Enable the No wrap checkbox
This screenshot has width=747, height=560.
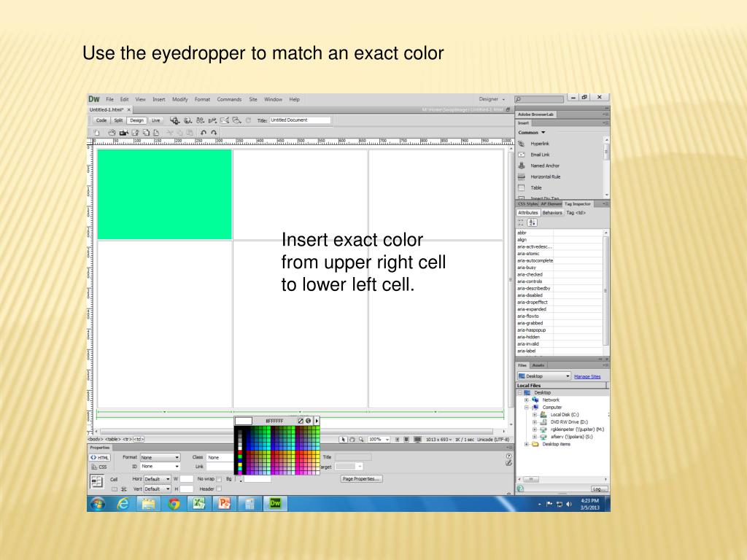[218, 478]
